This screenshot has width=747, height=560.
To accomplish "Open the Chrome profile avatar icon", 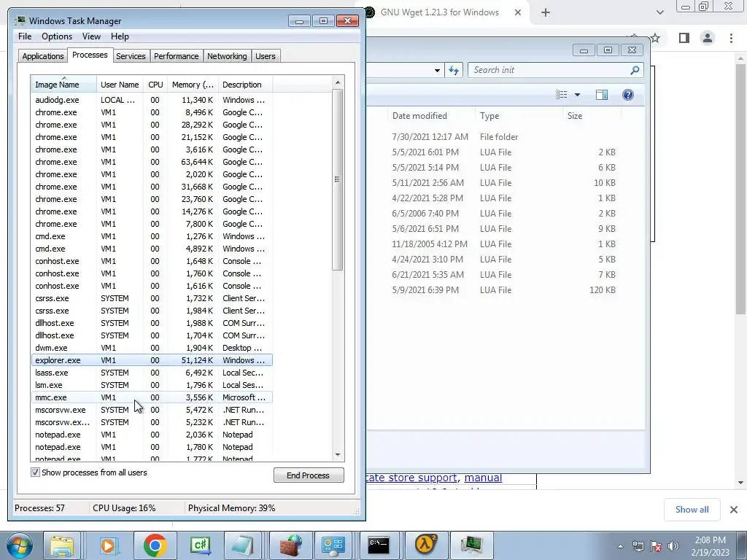I will [x=708, y=38].
